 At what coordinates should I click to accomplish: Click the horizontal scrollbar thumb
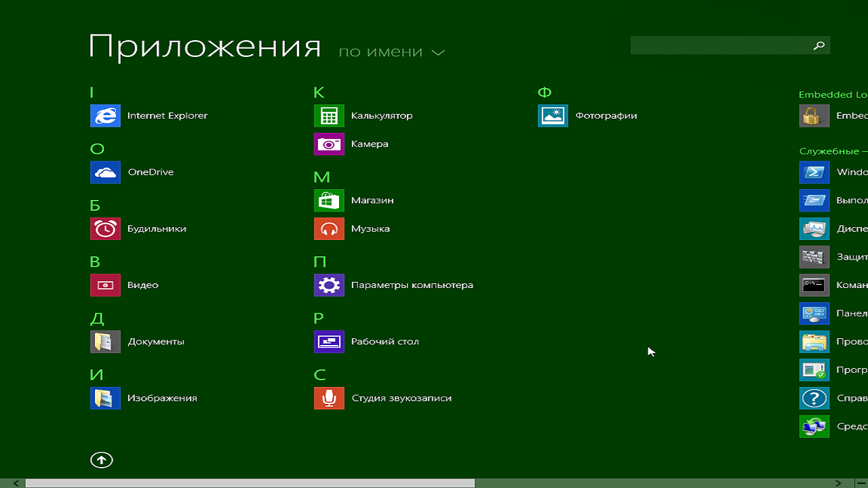(x=250, y=483)
